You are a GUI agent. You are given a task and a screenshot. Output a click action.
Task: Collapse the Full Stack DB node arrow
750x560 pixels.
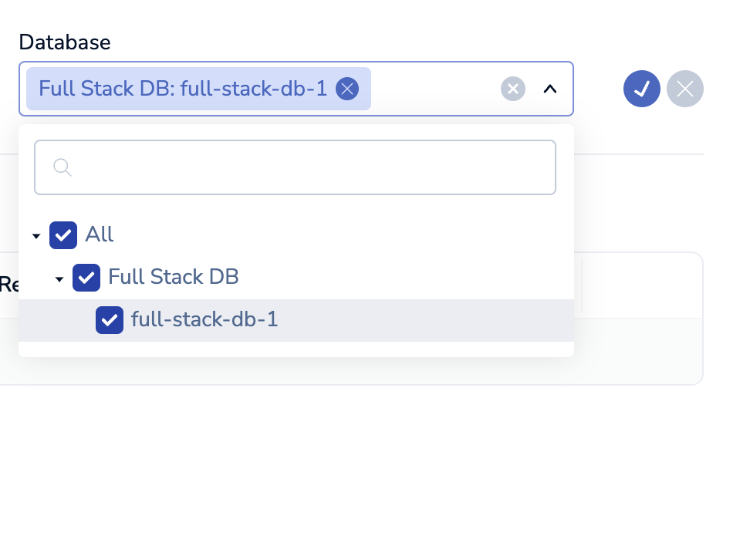pyautogui.click(x=59, y=278)
